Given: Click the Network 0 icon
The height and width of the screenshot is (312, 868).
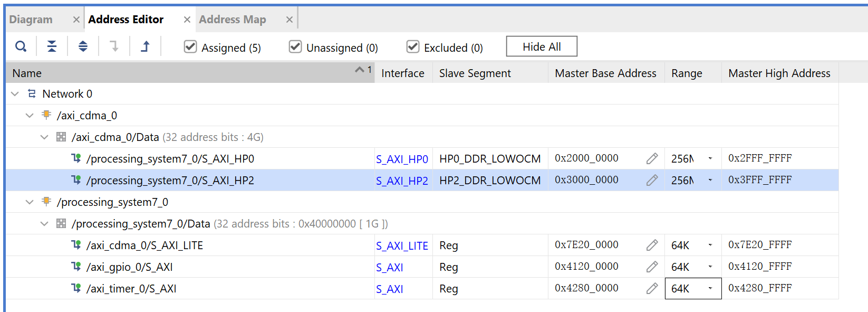Looking at the screenshot, I should click(32, 93).
